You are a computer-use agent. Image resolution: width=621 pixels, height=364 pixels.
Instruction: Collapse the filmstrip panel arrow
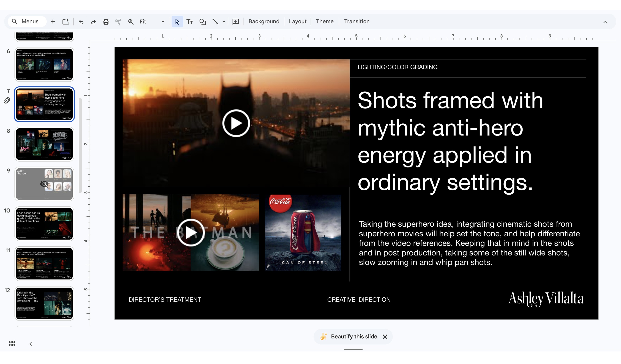coord(31,344)
